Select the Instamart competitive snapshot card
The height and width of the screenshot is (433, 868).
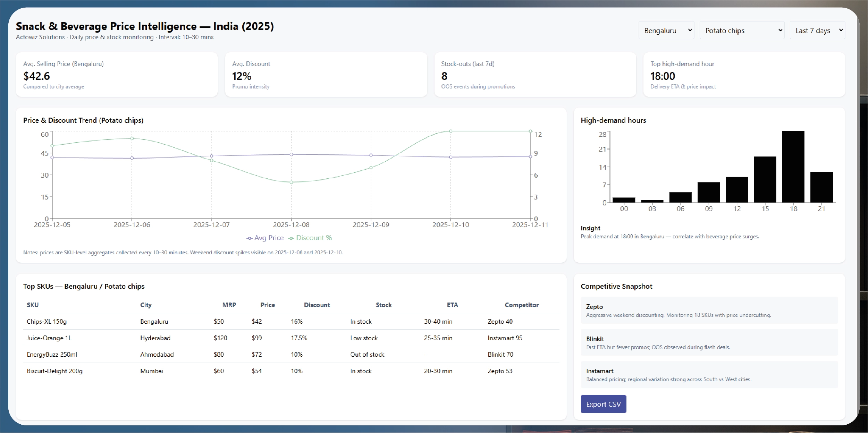pyautogui.click(x=709, y=375)
